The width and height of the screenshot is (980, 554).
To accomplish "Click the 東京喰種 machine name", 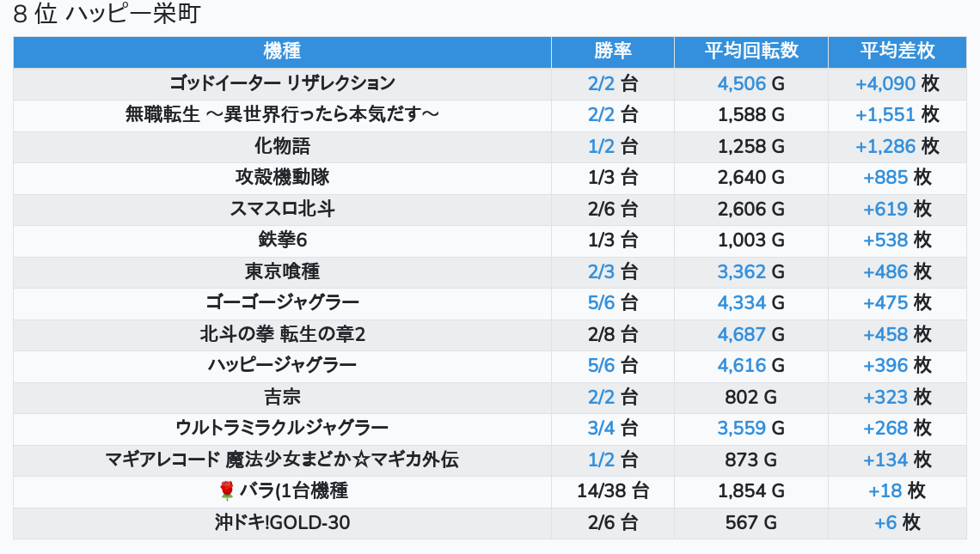I will tap(282, 271).
